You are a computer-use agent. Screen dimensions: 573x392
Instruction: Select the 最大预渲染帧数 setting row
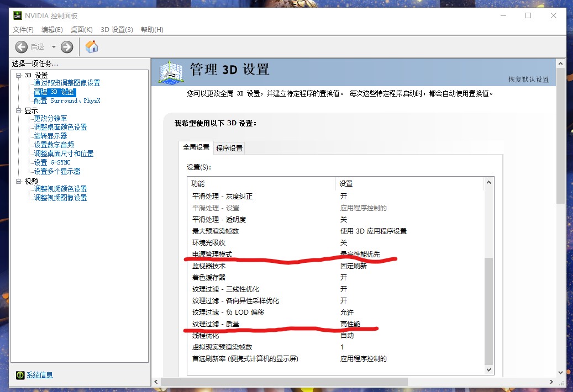[335, 231]
